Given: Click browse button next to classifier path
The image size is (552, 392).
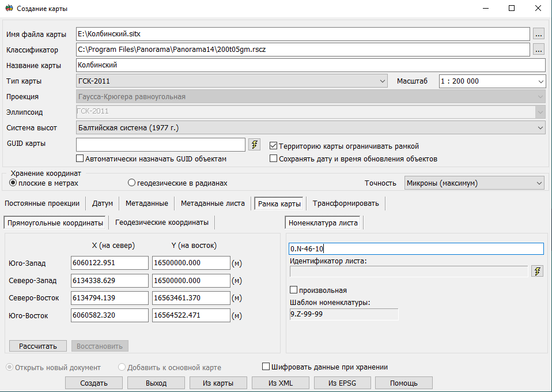Looking at the screenshot, I should [538, 50].
